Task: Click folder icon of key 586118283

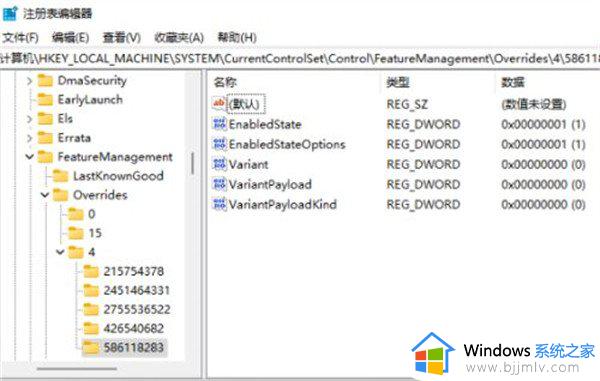Action: pyautogui.click(x=91, y=347)
